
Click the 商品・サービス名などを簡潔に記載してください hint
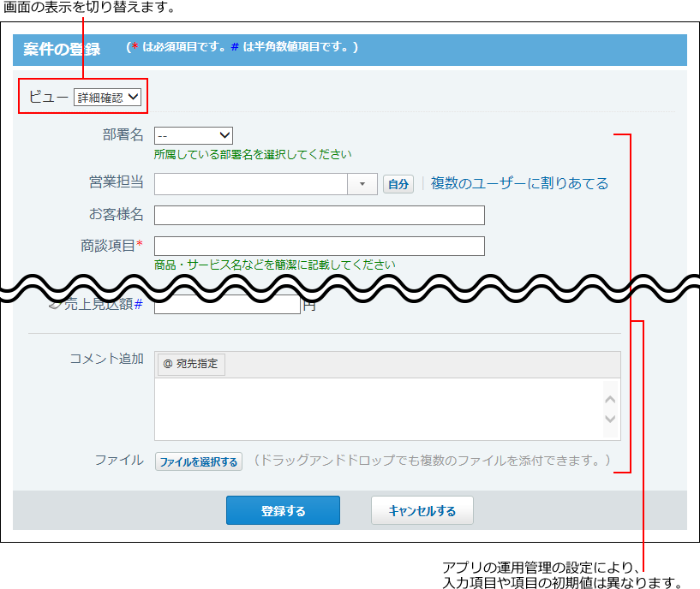click(274, 265)
